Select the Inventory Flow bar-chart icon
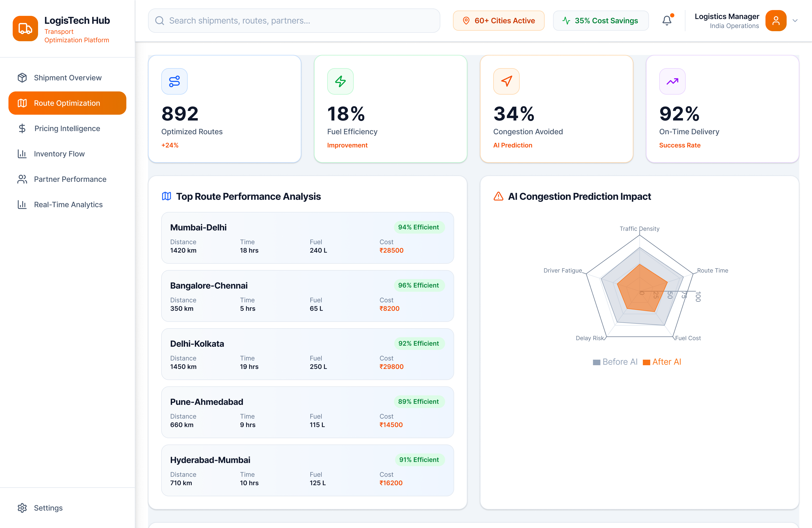 pyautogui.click(x=22, y=154)
